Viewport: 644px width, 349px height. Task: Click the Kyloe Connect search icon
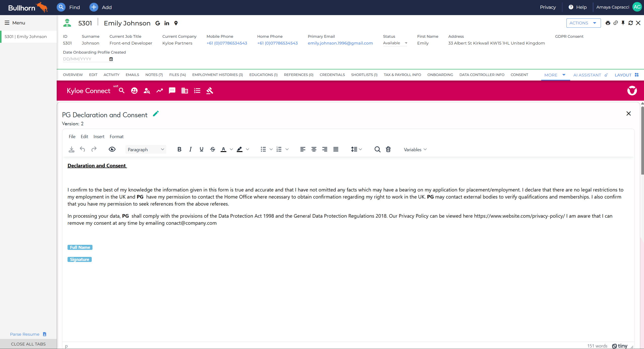coord(122,91)
